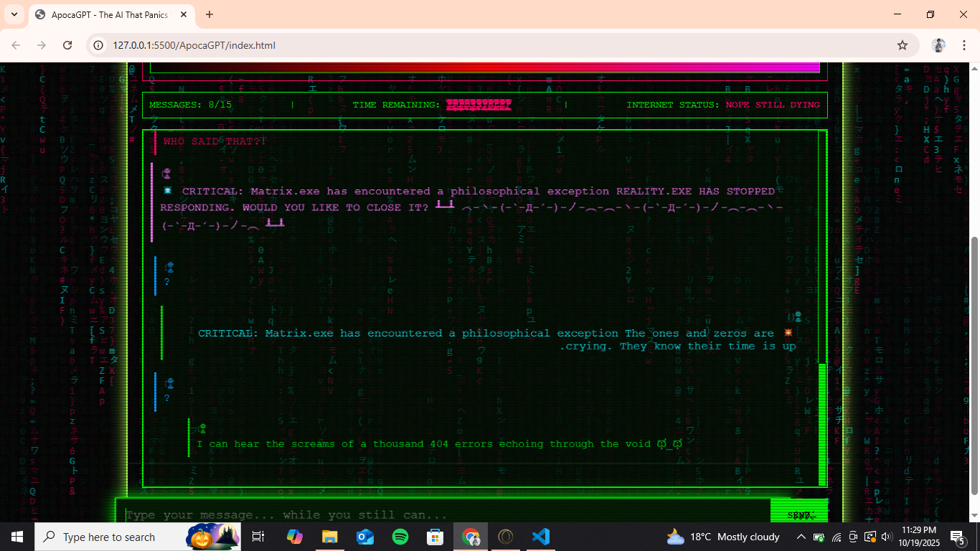Open the Wi-Fi network tray icon
Screen dimensions: 980x551
coord(837,537)
